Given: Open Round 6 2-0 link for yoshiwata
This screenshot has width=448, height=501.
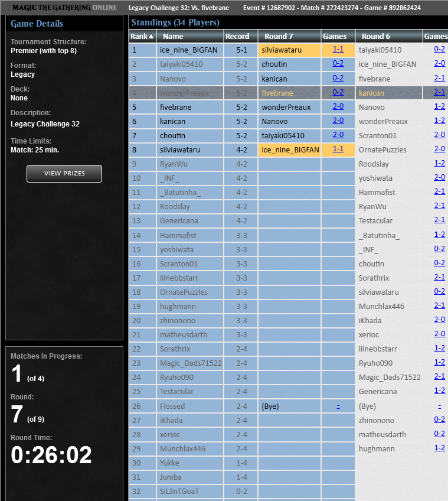Looking at the screenshot, I should coord(439,177).
